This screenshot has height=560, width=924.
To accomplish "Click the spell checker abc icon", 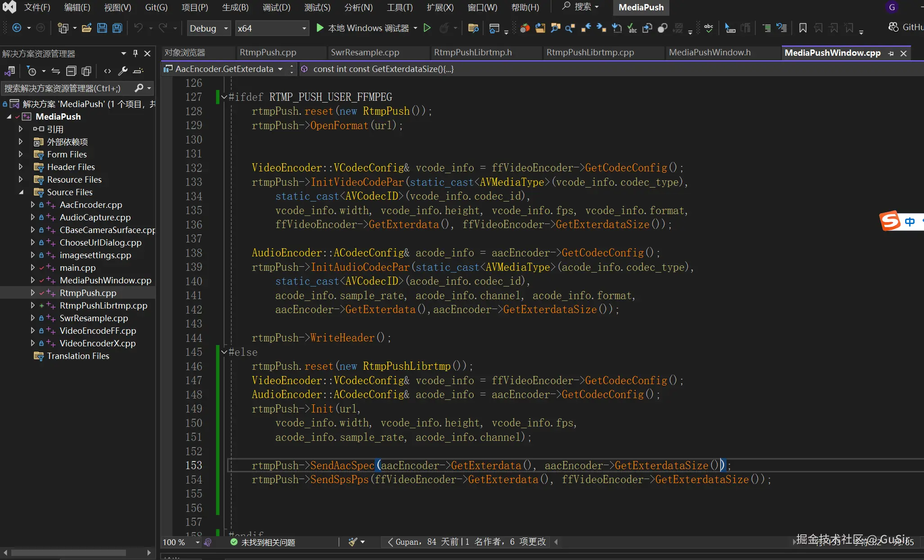I will [709, 28].
